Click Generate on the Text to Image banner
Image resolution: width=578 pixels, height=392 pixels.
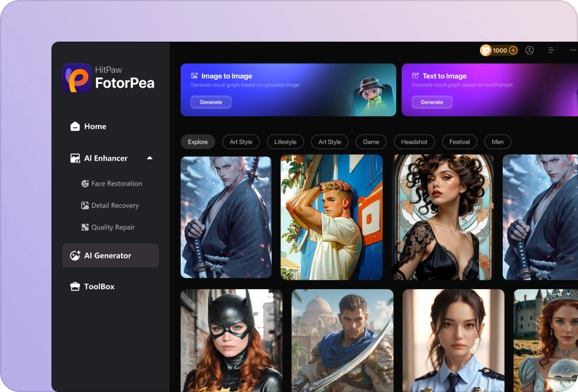pos(432,102)
